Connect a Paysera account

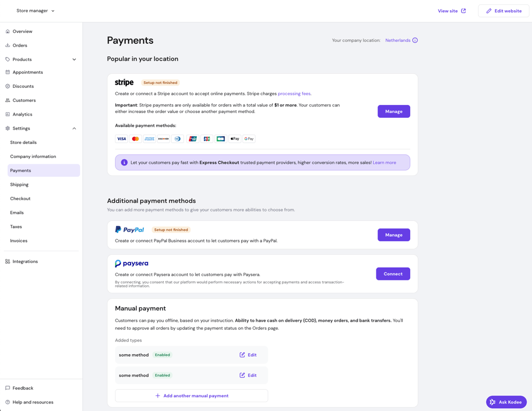[x=393, y=273]
